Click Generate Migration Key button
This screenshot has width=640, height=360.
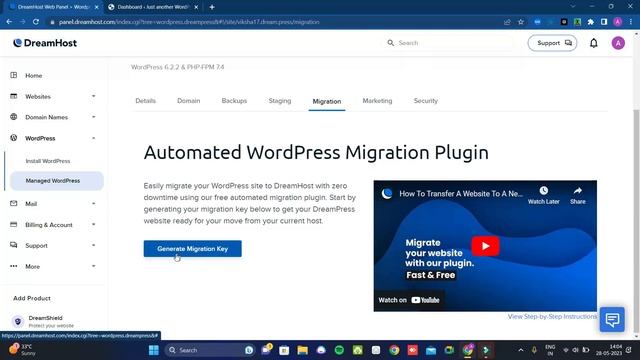(x=192, y=249)
